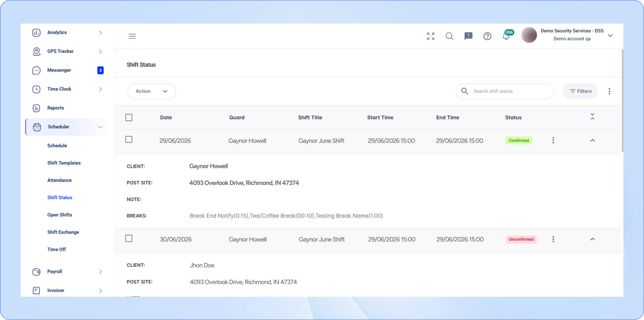
Task: Click the Date column header
Action: click(x=166, y=117)
